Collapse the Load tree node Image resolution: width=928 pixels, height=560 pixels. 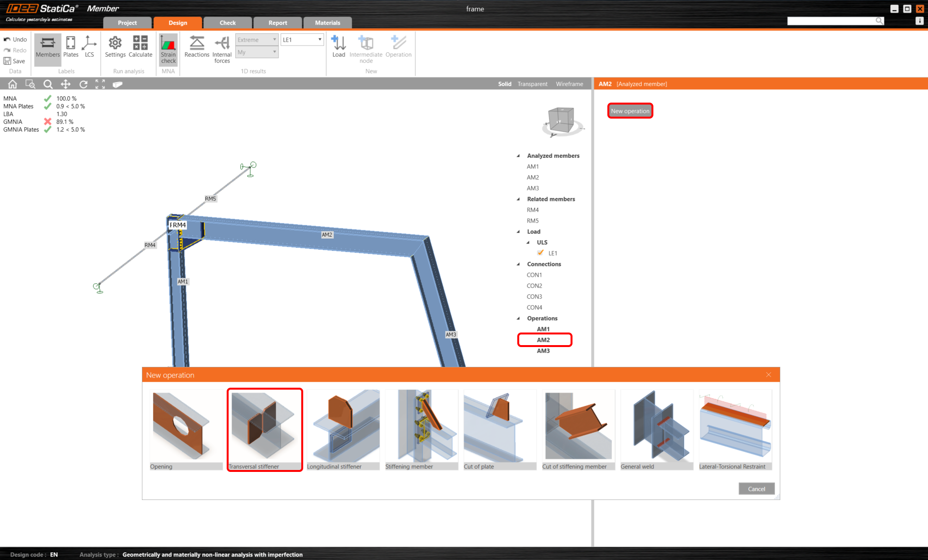pos(518,231)
